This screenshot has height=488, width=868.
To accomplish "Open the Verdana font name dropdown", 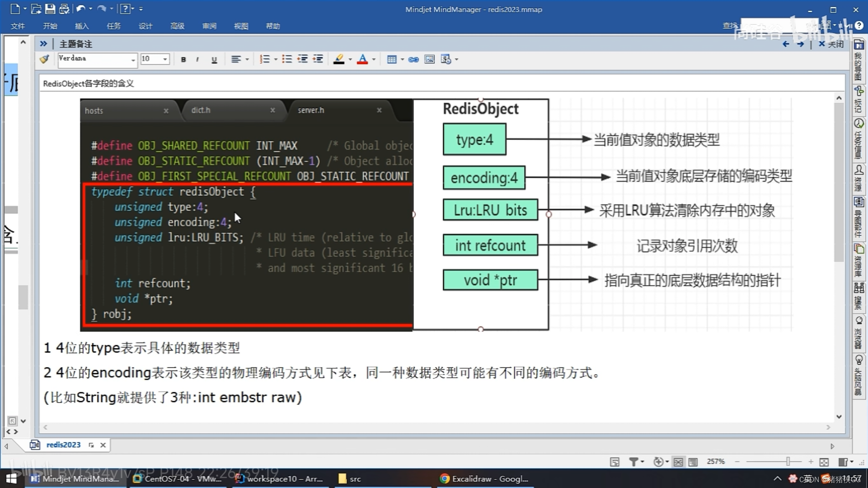I will pos(133,60).
